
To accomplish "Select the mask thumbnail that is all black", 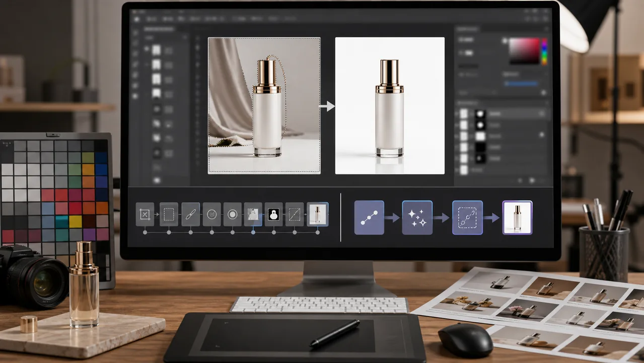I will [x=481, y=147].
